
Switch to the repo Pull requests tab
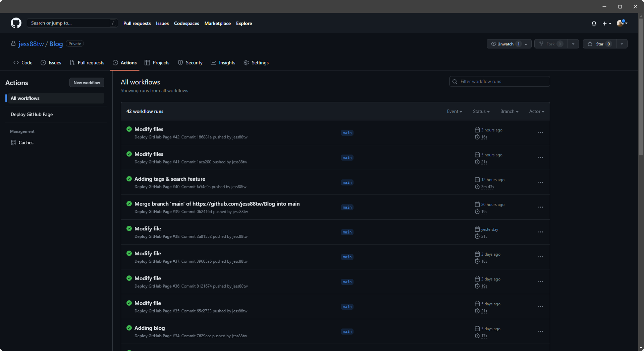[x=87, y=63]
